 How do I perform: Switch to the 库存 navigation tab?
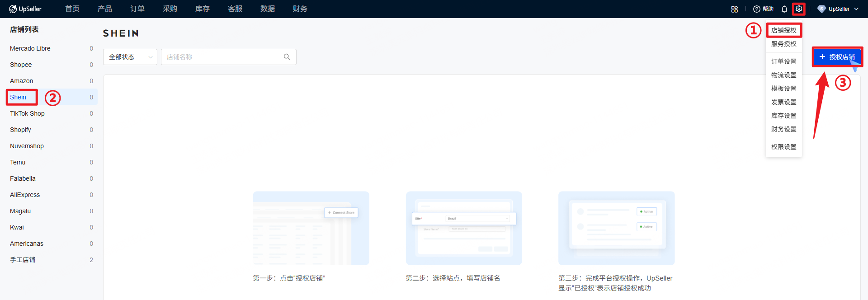click(203, 9)
